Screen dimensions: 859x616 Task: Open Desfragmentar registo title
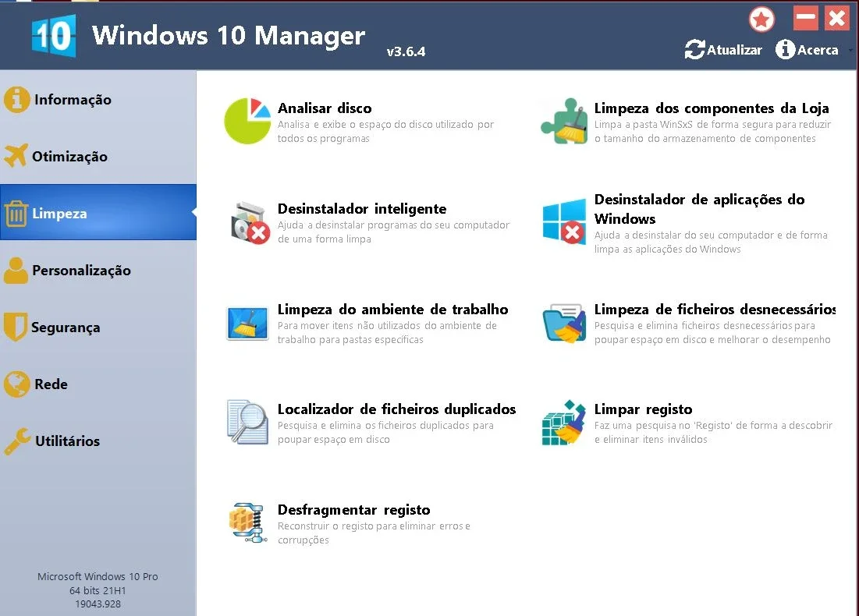point(354,510)
